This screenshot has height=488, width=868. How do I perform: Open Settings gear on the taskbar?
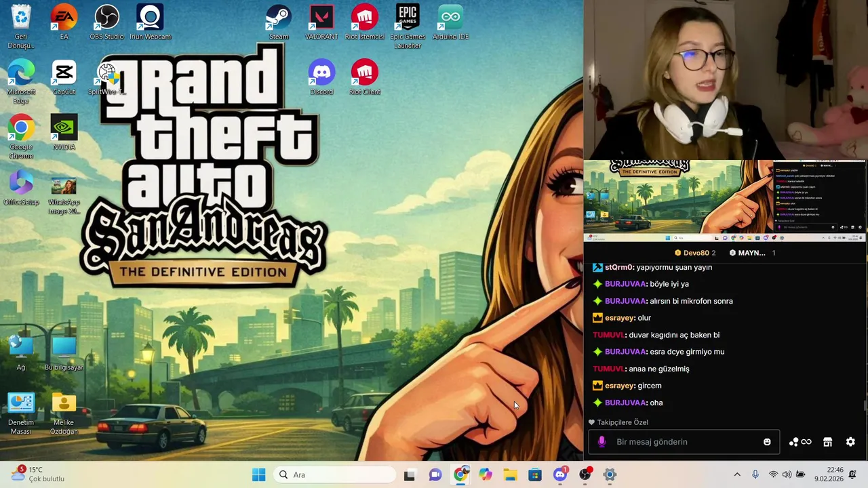tap(610, 474)
